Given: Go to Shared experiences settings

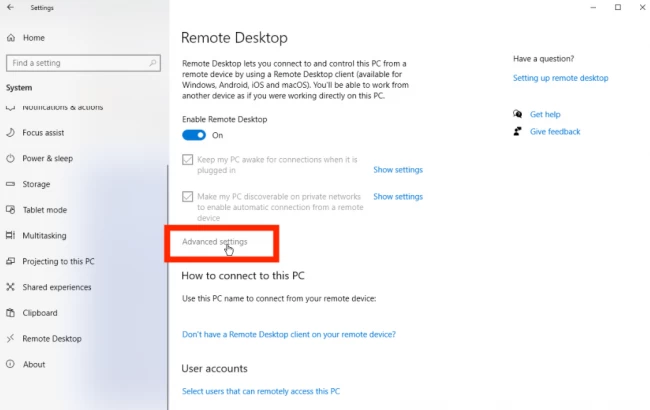Looking at the screenshot, I should [x=57, y=287].
